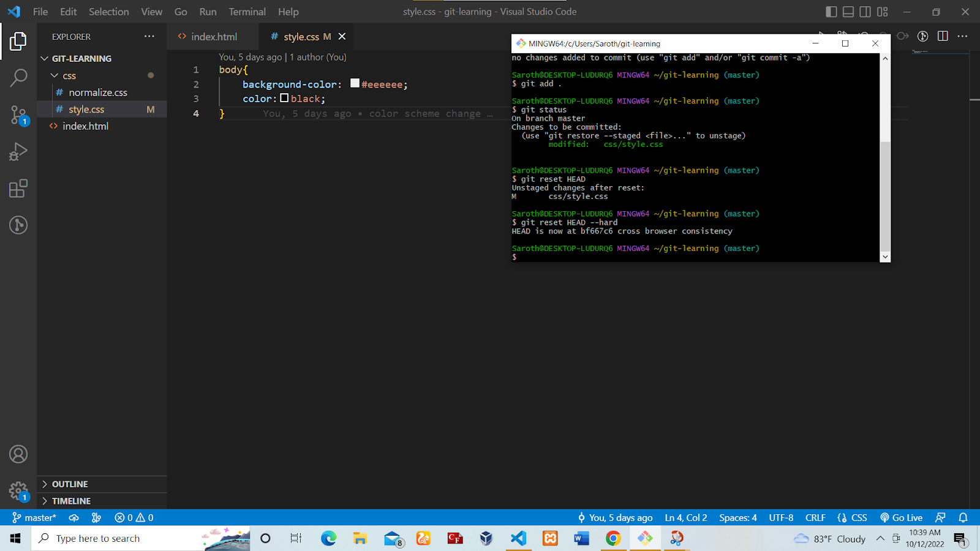The width and height of the screenshot is (980, 551).
Task: Click Go Live in status bar
Action: 901,517
